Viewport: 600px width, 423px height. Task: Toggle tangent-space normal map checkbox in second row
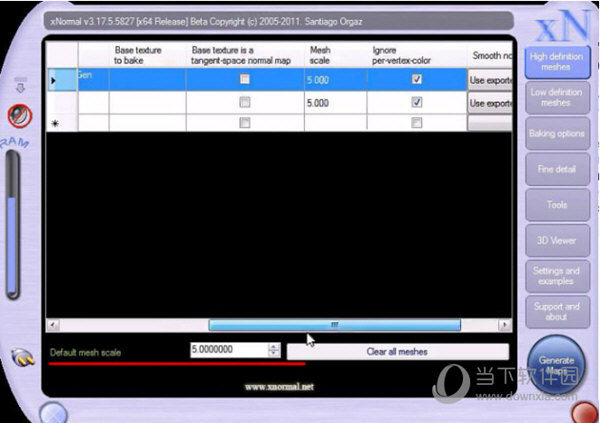tap(245, 102)
